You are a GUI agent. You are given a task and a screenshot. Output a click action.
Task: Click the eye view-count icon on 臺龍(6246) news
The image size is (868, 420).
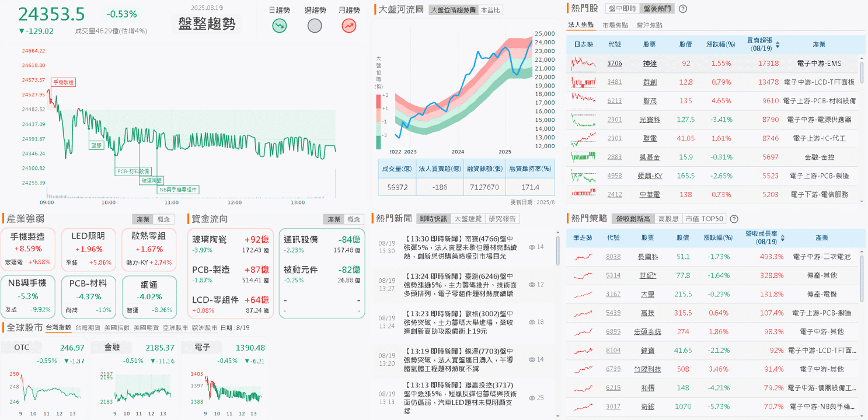[532, 285]
